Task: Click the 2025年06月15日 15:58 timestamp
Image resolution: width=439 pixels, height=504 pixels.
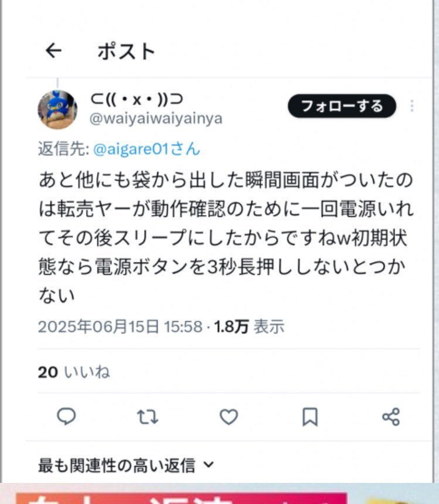Action: tap(120, 327)
